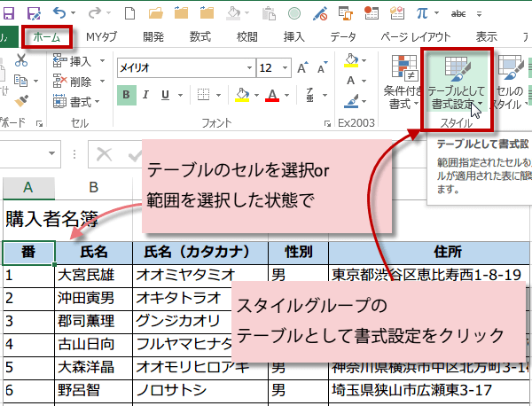Click the increase font size icon
532x406 pixels.
304,68
